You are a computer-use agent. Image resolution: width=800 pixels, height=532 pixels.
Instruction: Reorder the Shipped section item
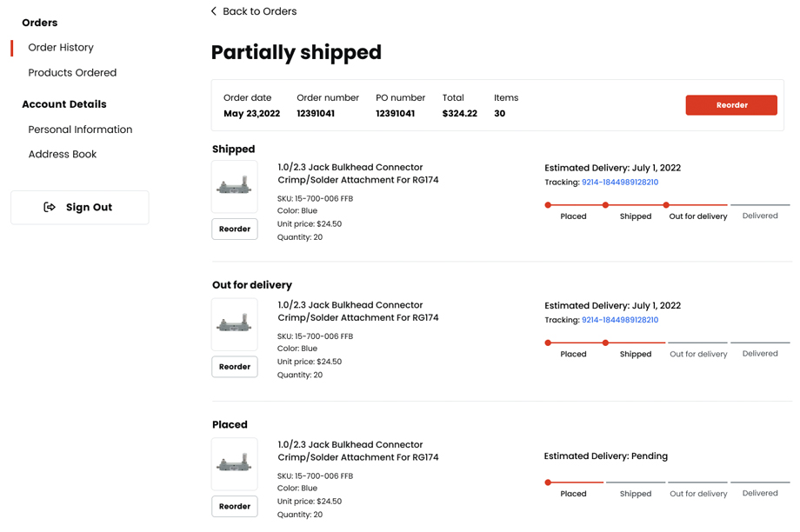235,229
